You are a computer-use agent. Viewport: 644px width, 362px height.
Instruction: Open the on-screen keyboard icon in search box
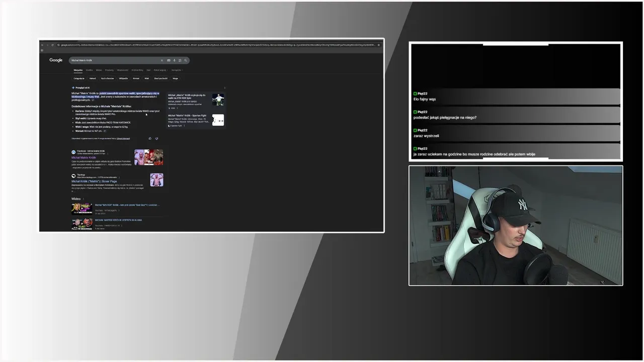tap(169, 60)
